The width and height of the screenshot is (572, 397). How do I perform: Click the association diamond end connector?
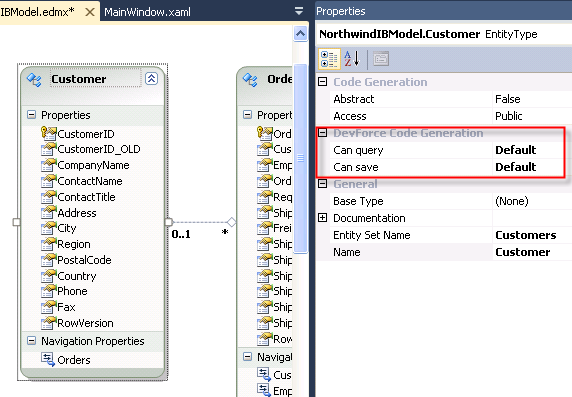[x=231, y=222]
